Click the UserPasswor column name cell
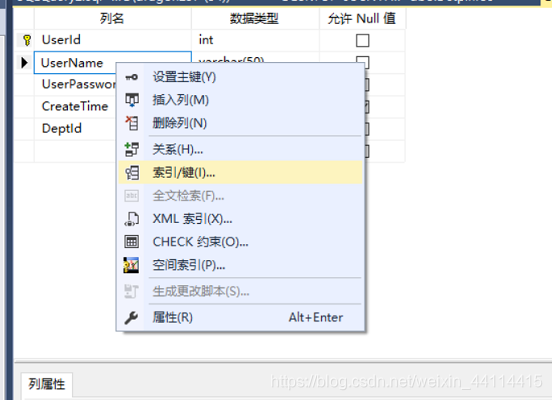The height and width of the screenshot is (400, 552). pyautogui.click(x=75, y=85)
